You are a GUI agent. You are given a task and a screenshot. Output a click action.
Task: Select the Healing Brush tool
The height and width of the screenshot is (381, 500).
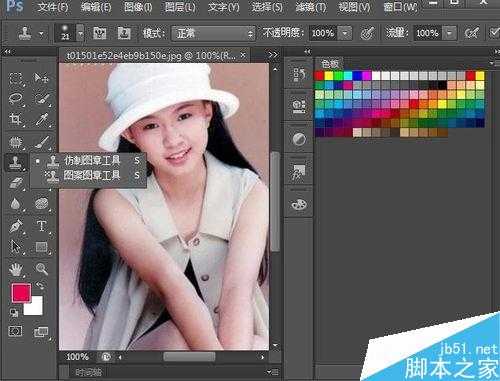15,142
